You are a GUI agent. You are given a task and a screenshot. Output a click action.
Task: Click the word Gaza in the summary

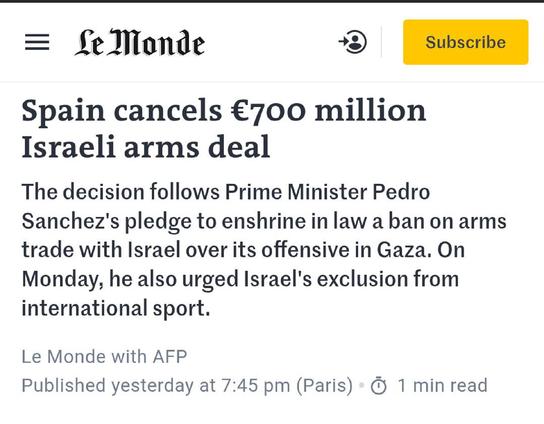point(404,250)
